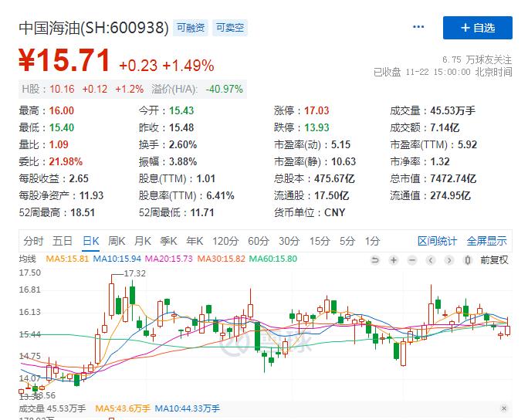Switch to 30分 interval tab
This screenshot has height=420, width=528.
tap(289, 241)
